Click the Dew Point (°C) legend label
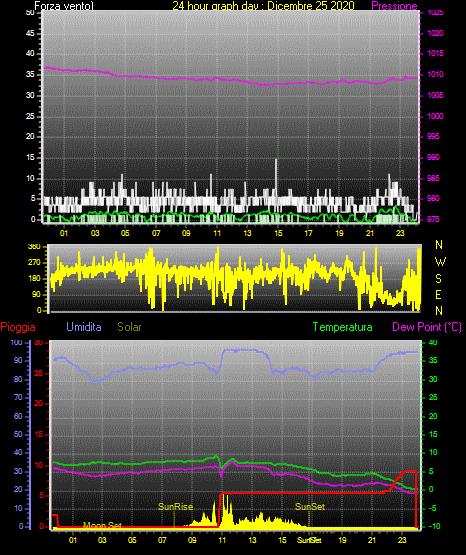This screenshot has width=466, height=555. tap(427, 327)
